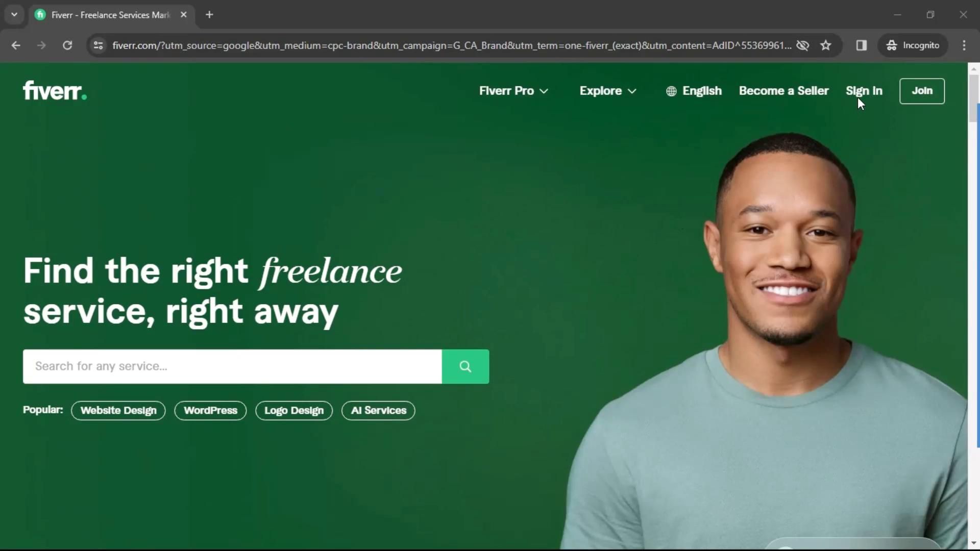Image resolution: width=980 pixels, height=551 pixels.
Task: Open the browser side panel icon
Action: pyautogui.click(x=862, y=45)
